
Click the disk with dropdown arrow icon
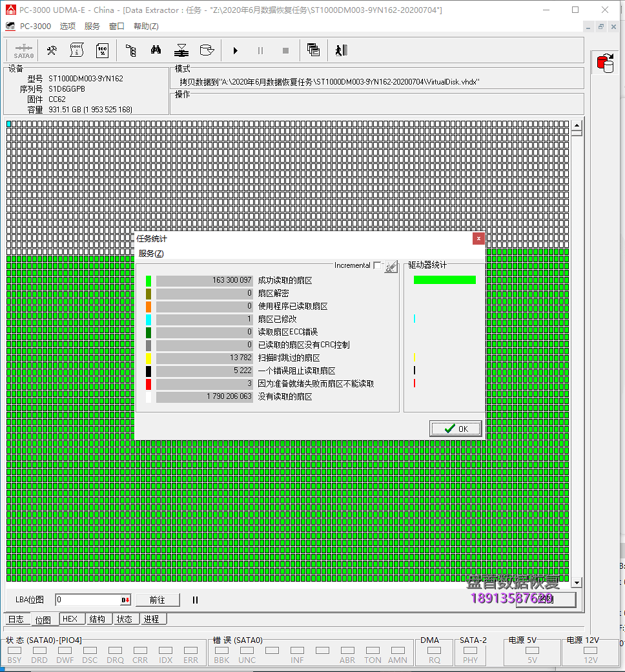207,50
